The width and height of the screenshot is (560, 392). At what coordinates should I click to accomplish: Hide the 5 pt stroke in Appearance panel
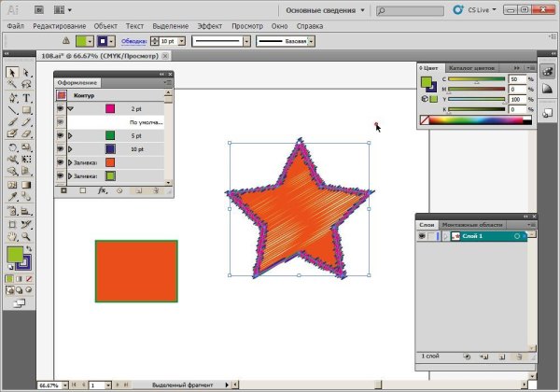click(61, 135)
